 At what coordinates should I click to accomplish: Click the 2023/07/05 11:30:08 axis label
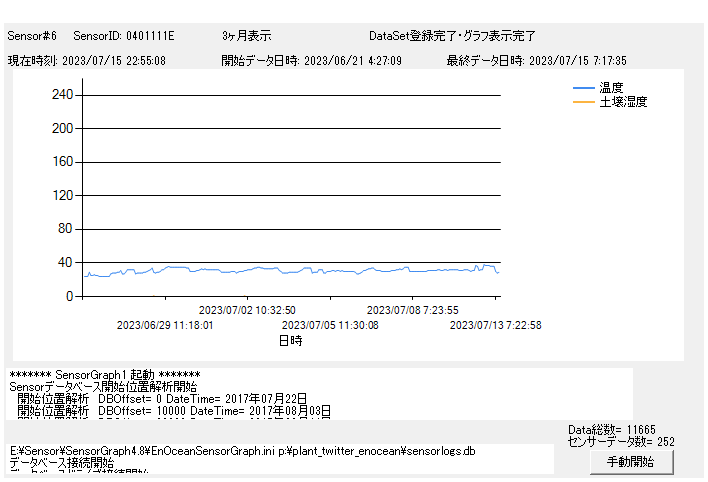(x=330, y=325)
